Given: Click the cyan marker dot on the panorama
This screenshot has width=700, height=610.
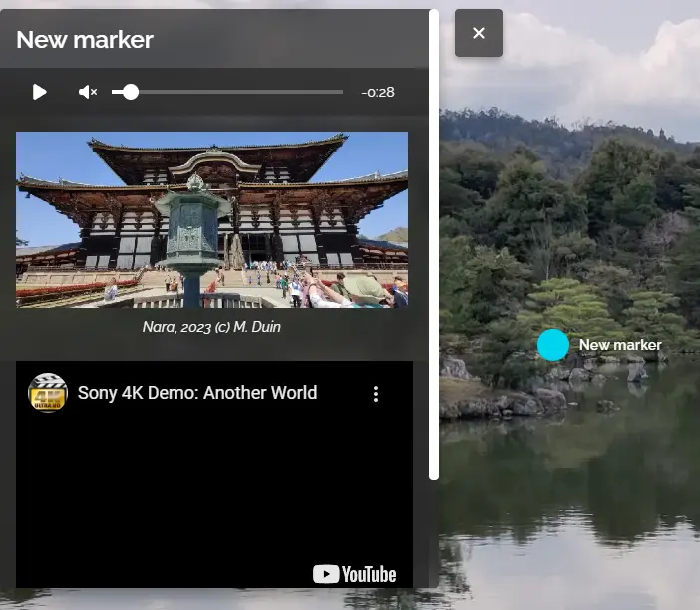Looking at the screenshot, I should (x=553, y=345).
